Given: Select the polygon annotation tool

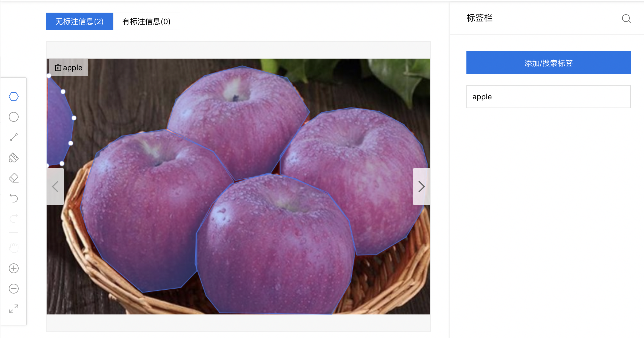Looking at the screenshot, I should point(14,97).
